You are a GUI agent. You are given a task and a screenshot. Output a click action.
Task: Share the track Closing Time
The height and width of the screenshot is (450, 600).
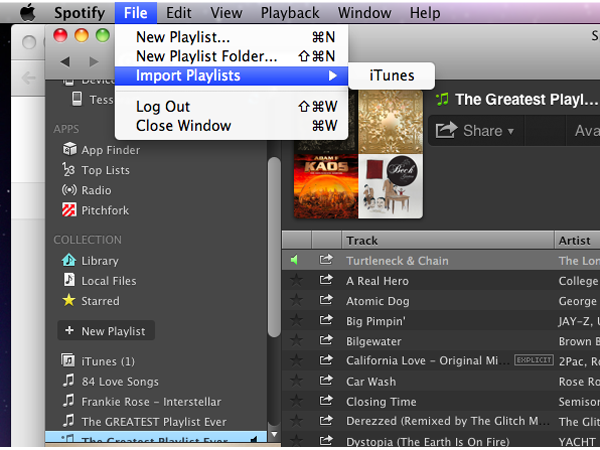(326, 401)
